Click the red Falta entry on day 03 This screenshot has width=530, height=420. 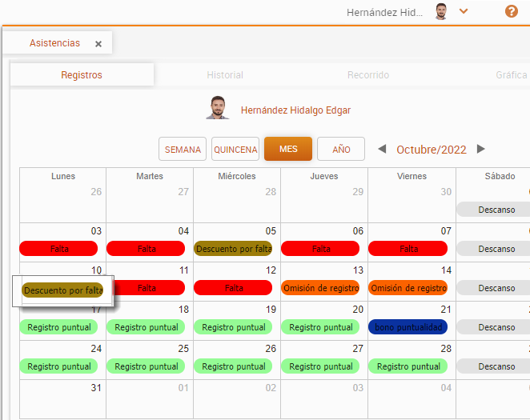point(58,249)
